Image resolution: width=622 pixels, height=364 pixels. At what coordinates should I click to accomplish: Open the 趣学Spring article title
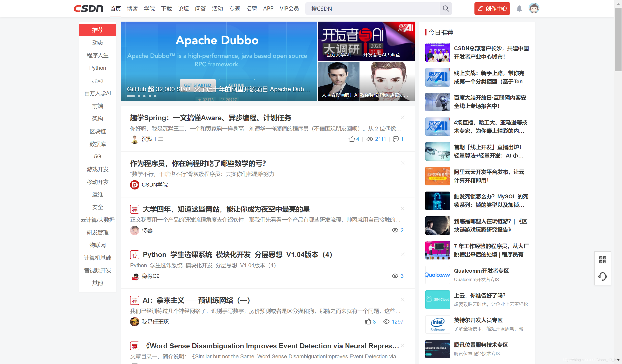(x=211, y=118)
